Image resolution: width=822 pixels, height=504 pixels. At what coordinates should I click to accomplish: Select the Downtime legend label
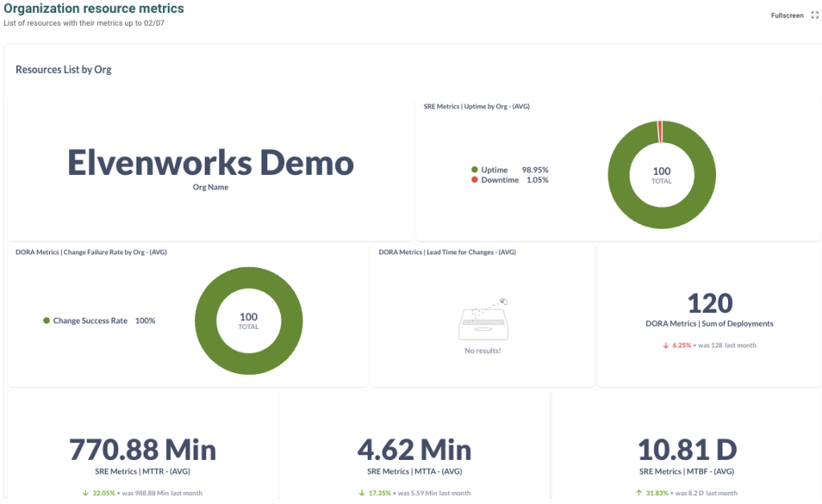500,180
